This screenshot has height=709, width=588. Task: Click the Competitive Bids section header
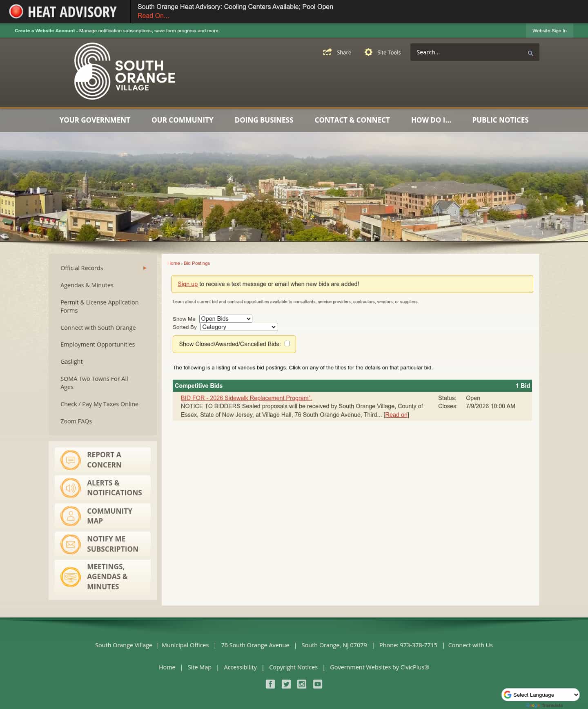[x=352, y=386]
